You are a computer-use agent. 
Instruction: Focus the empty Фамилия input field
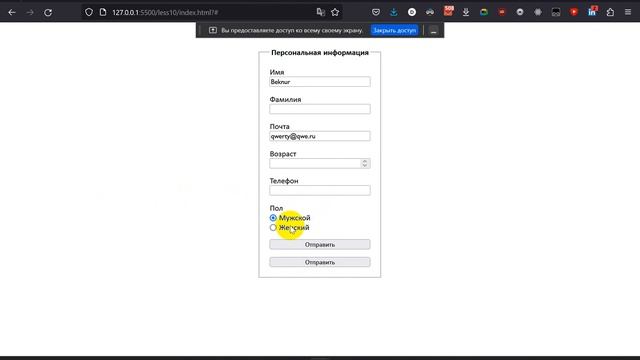320,109
